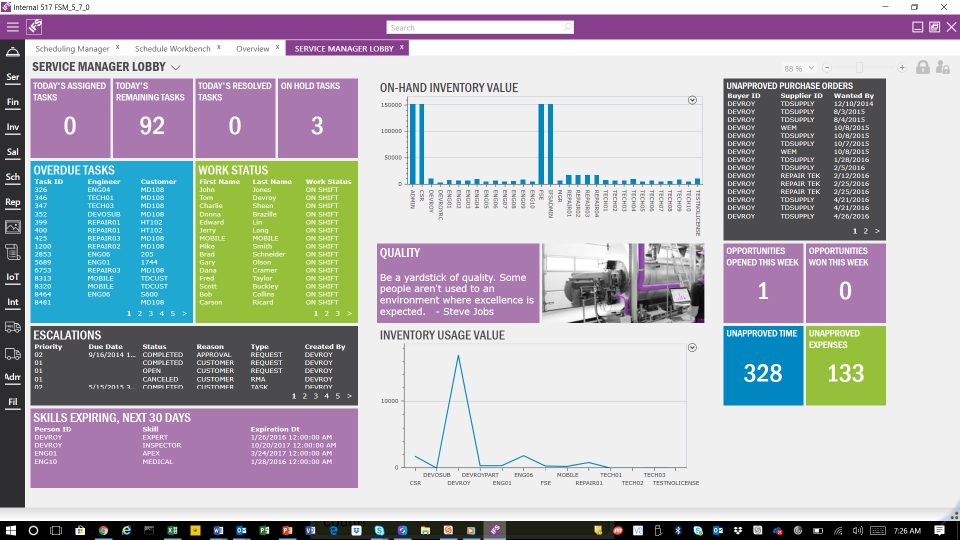The width and height of the screenshot is (960, 540).
Task: Toggle the user lock icon
Action: (942, 68)
